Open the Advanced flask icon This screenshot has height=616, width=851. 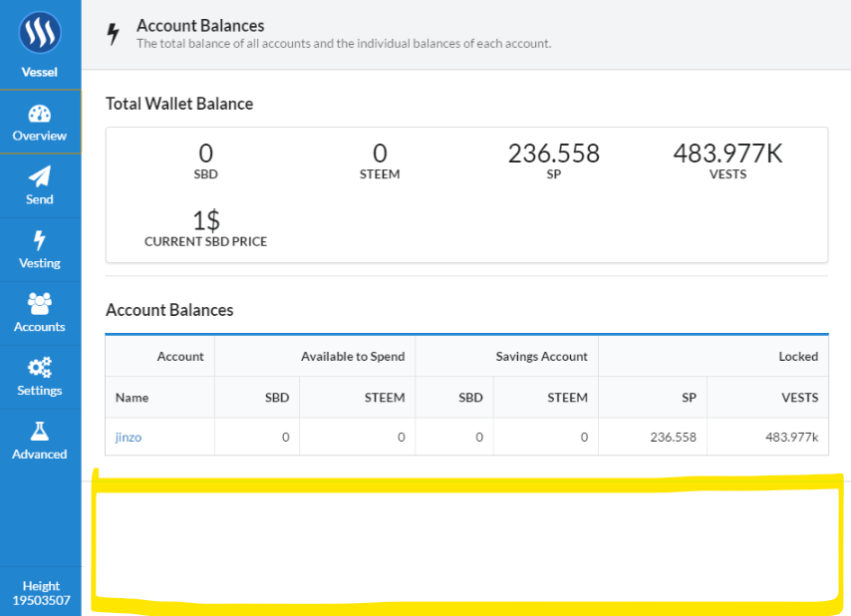tap(40, 431)
